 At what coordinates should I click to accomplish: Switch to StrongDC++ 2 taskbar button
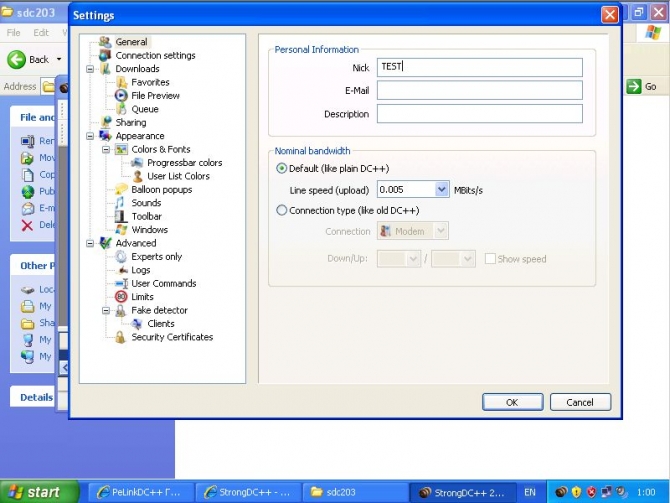point(462,492)
